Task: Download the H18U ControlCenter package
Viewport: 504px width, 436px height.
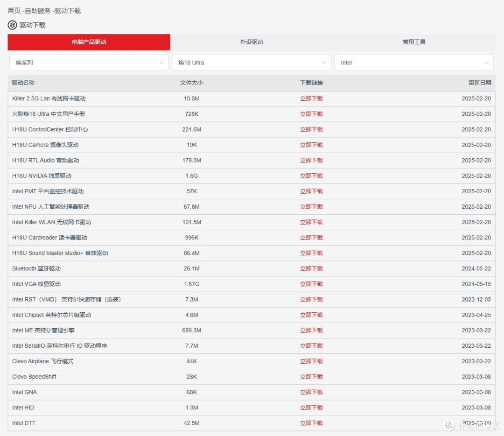Action: [311, 129]
